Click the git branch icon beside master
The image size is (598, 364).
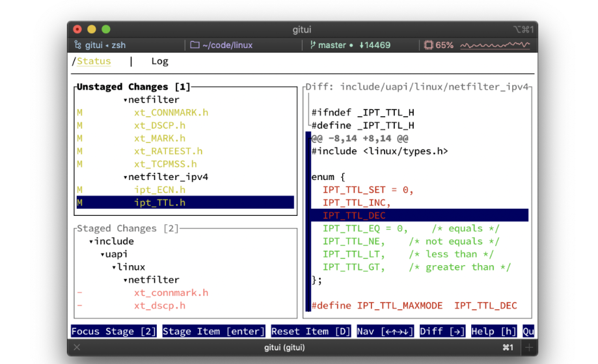[313, 45]
